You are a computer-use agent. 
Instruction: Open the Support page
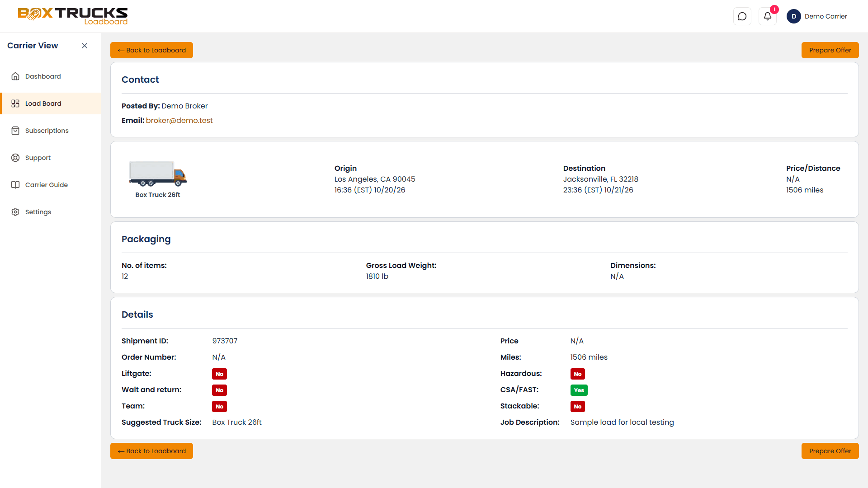point(51,158)
